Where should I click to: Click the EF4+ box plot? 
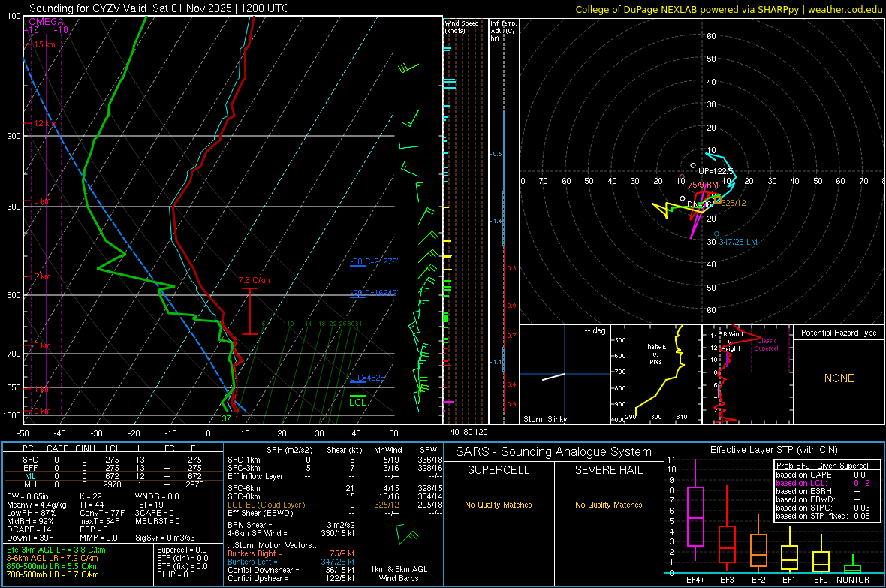click(695, 510)
